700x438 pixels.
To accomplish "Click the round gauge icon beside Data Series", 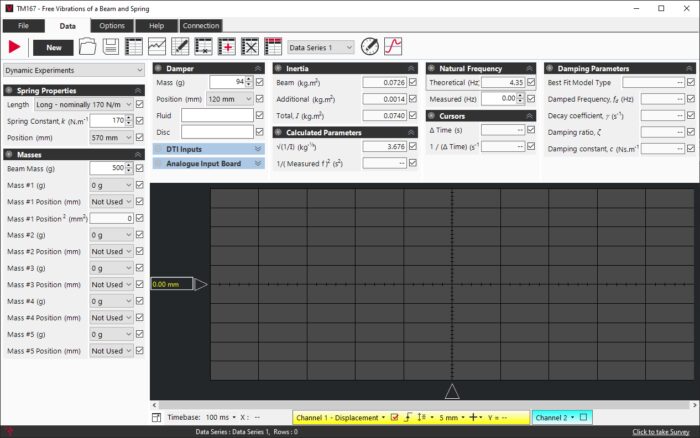I will (370, 46).
